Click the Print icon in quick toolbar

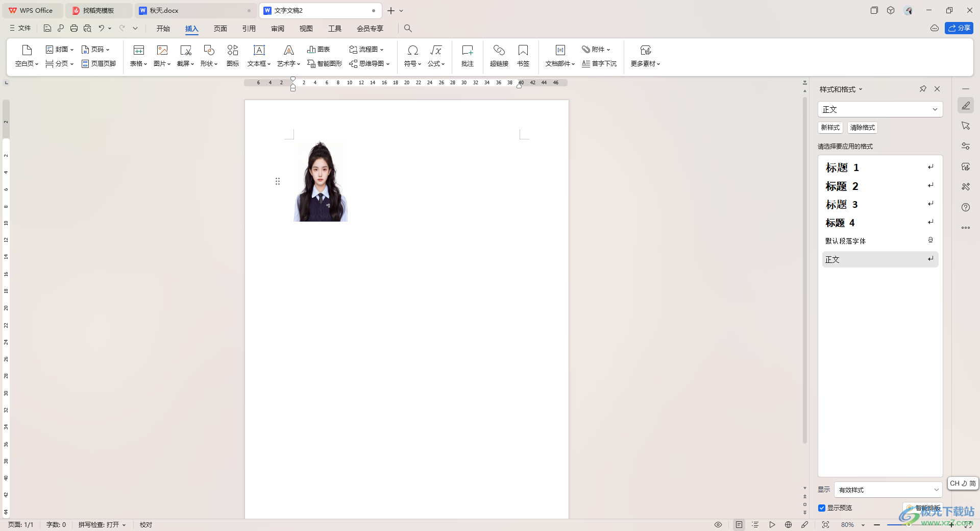click(74, 28)
